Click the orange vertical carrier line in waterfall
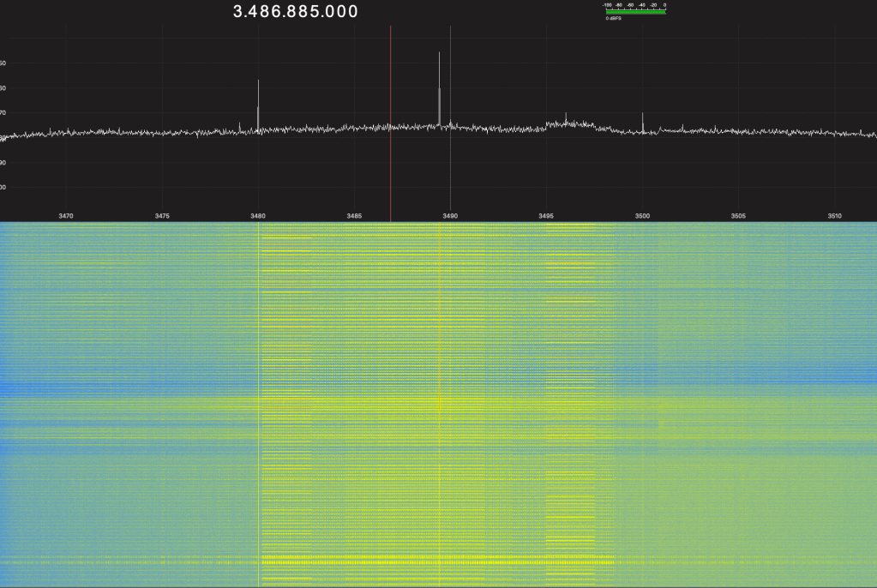 [439, 403]
